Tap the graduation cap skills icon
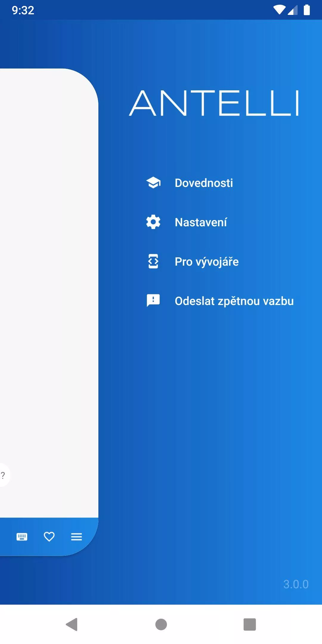This screenshot has height=644, width=322. pos(153,183)
